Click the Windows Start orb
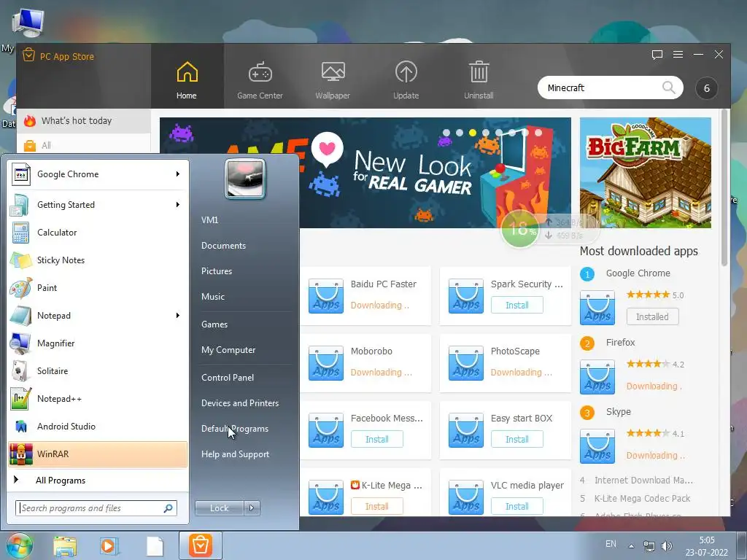The height and width of the screenshot is (560, 747). click(19, 546)
